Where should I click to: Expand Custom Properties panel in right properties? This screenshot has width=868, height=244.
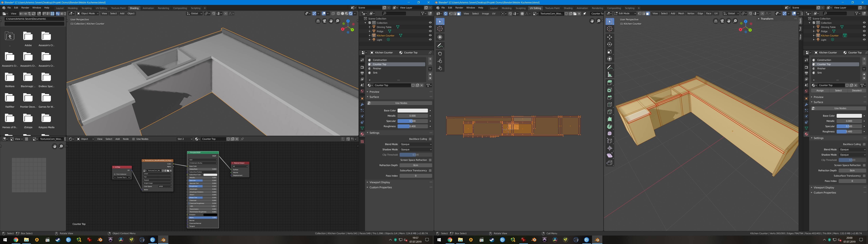coord(825,193)
